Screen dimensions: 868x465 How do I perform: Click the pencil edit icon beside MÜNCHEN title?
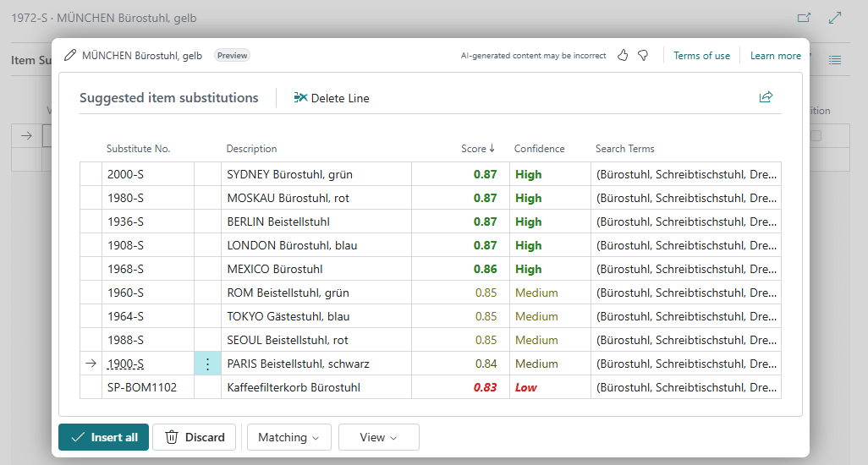point(70,56)
